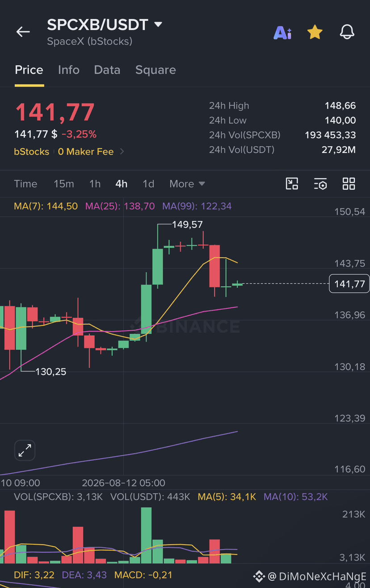Tap volume MA(10): 53,2K label

point(296,497)
